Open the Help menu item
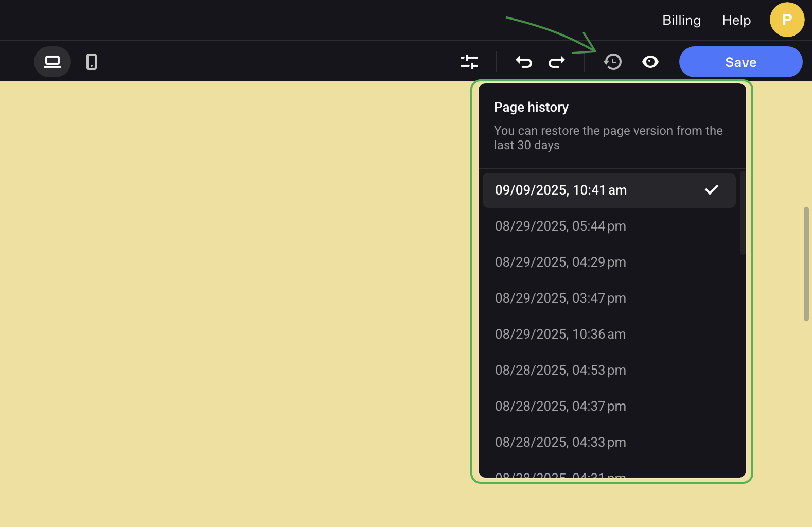Image resolution: width=812 pixels, height=527 pixels. (x=736, y=20)
